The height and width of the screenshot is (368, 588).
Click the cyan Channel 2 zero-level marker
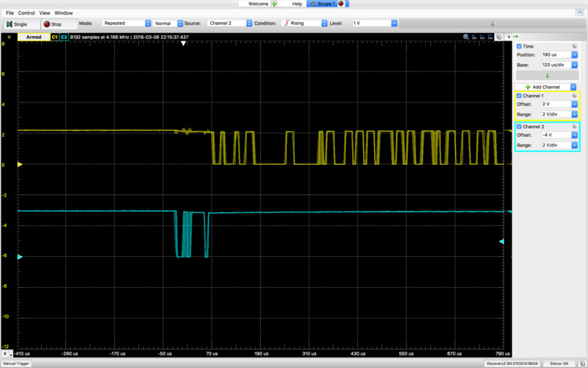(20, 257)
